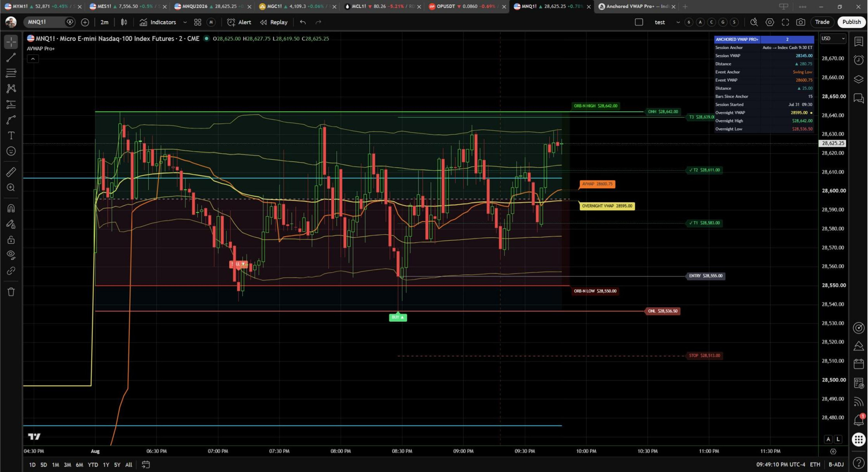Open the time axis settings gear

[x=833, y=451]
